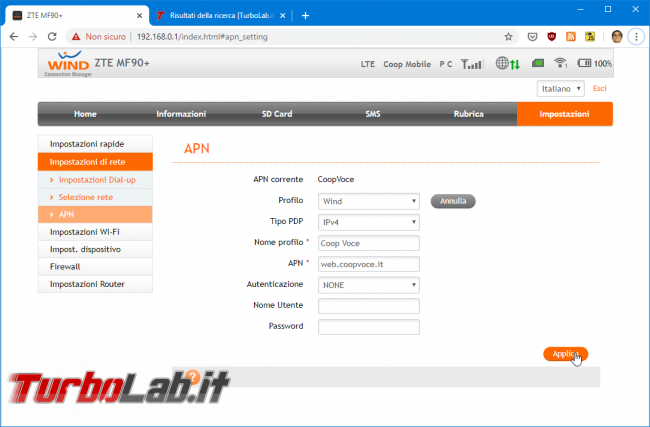Screen dimensions: 650x427
Task: Switch to the Risultati della ricerca tab
Action: [221, 16]
